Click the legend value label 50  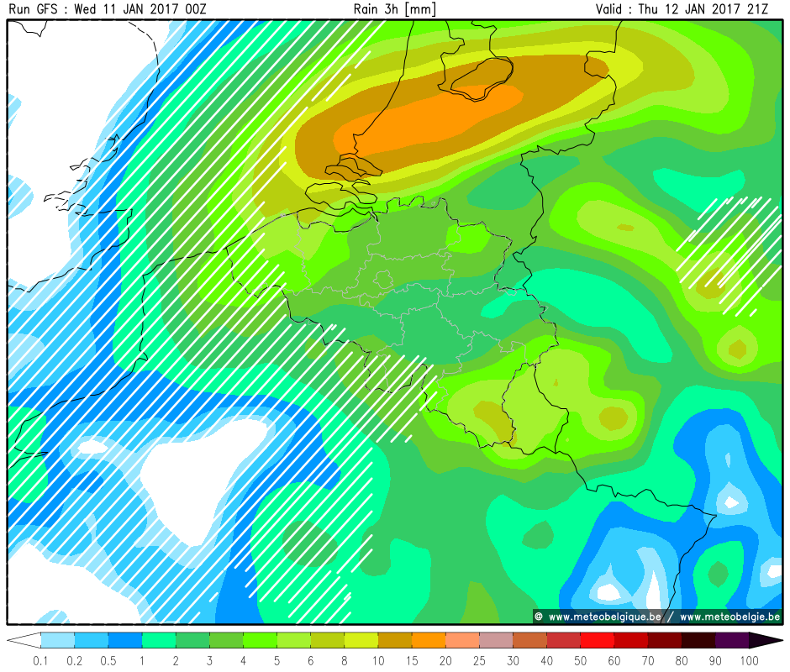581,660
